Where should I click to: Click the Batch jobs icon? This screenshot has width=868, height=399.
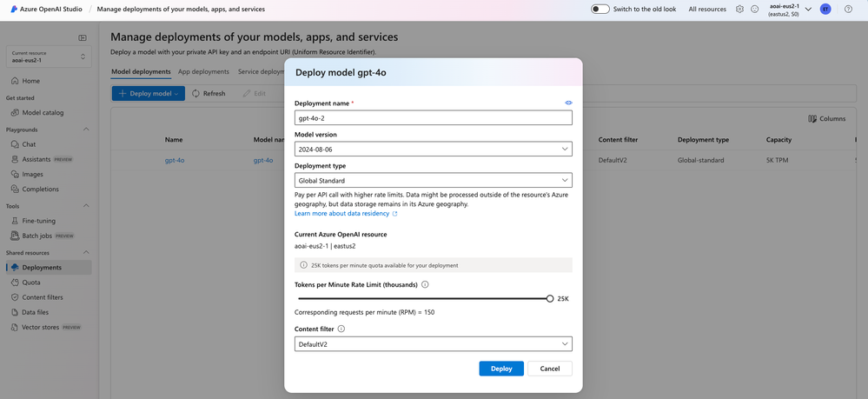pos(15,236)
